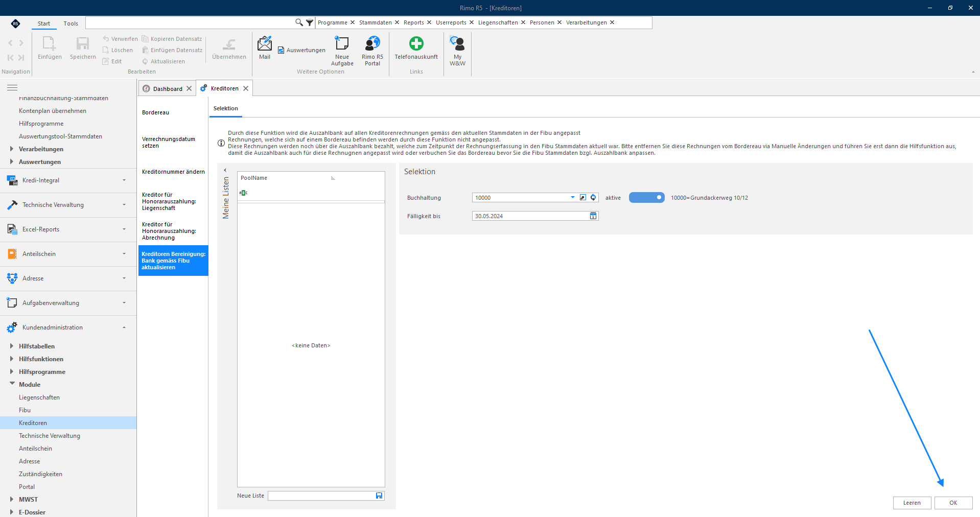Select Liegenschaften under Module
Image resolution: width=980 pixels, height=517 pixels.
point(39,397)
